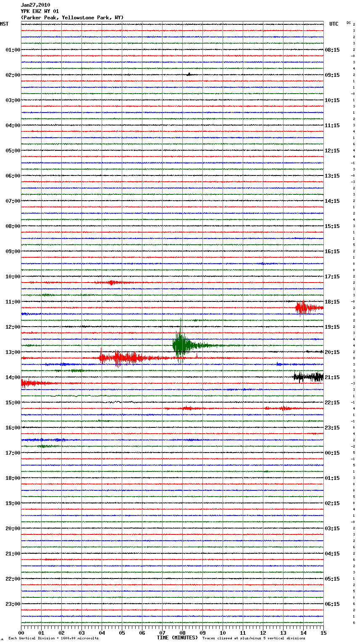Click minute axis tick label "04"
The image size is (357, 644).
102,633
